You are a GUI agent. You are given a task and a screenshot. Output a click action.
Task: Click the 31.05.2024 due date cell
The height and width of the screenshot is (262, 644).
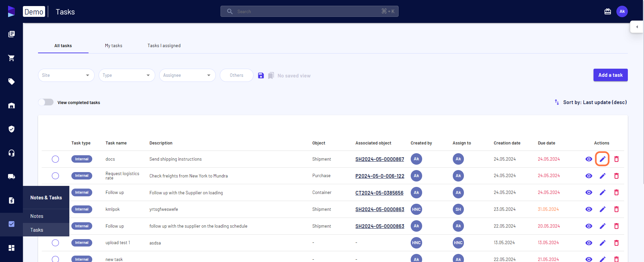click(x=548, y=209)
